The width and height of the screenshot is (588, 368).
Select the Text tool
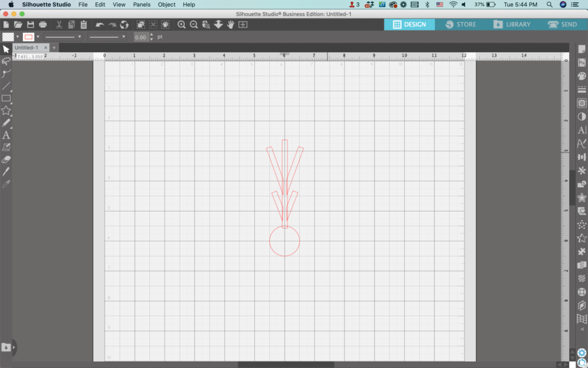click(6, 135)
